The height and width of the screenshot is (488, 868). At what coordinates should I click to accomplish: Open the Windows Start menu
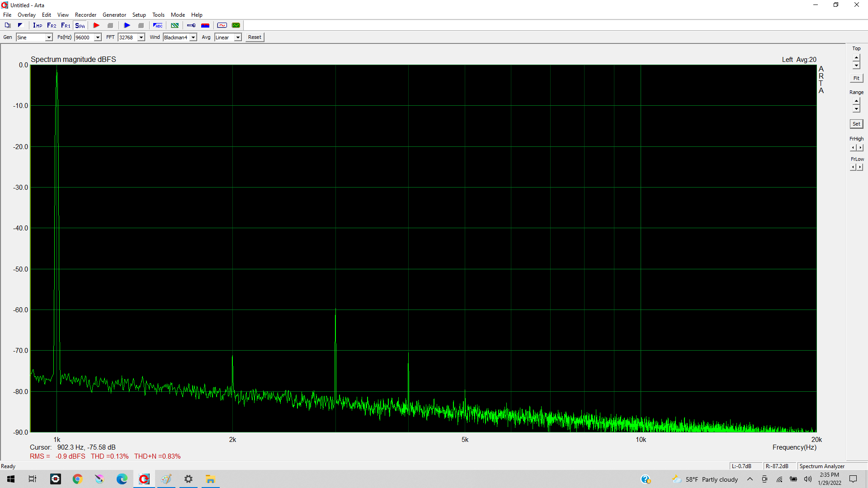pyautogui.click(x=11, y=479)
